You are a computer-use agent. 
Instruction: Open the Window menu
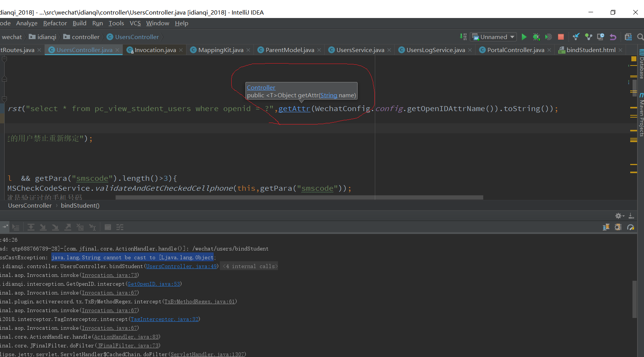[x=158, y=23]
